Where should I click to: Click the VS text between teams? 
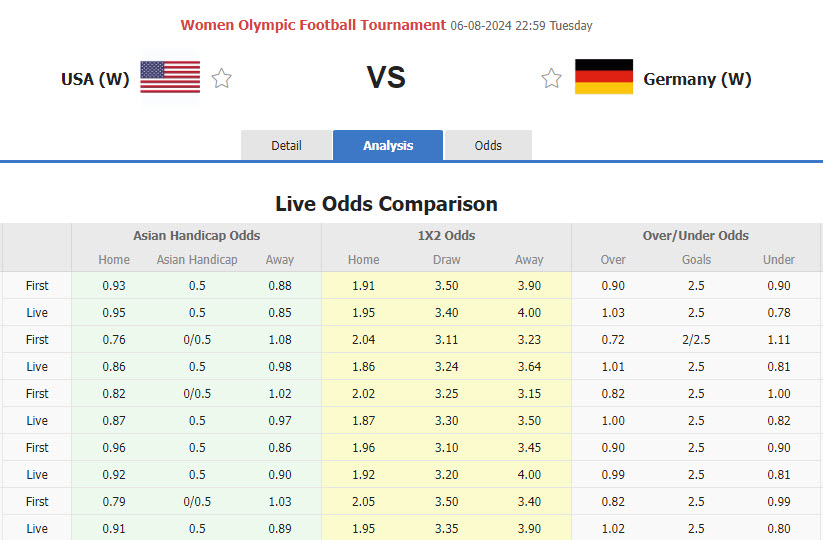tap(386, 78)
